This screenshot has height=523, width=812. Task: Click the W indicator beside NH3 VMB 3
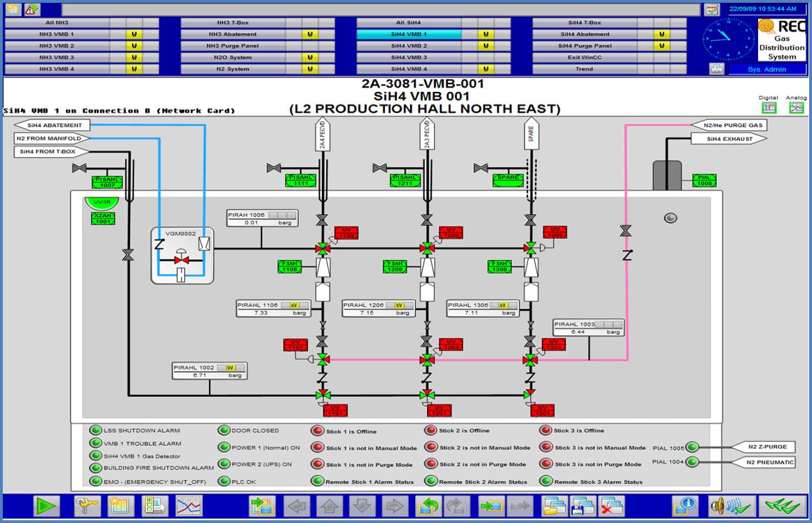(134, 57)
